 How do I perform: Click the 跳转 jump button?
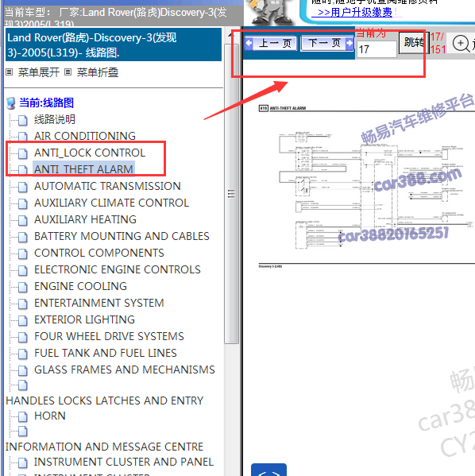(414, 43)
